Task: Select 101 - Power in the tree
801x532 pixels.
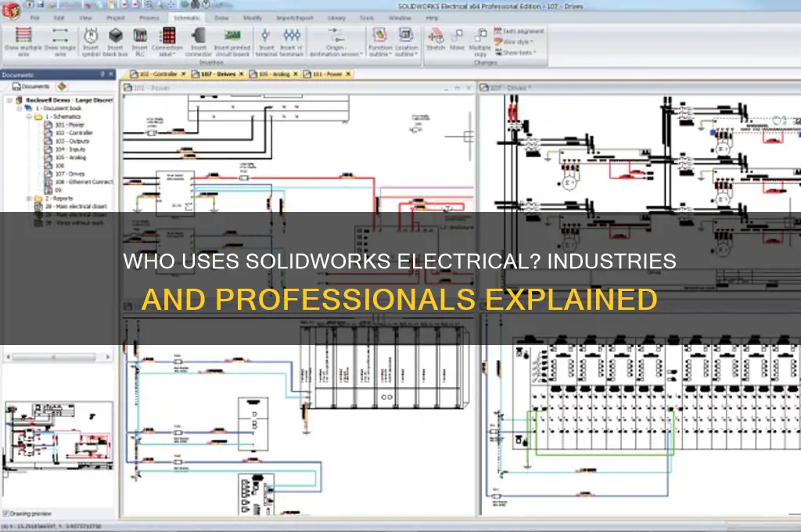Action: pos(69,124)
